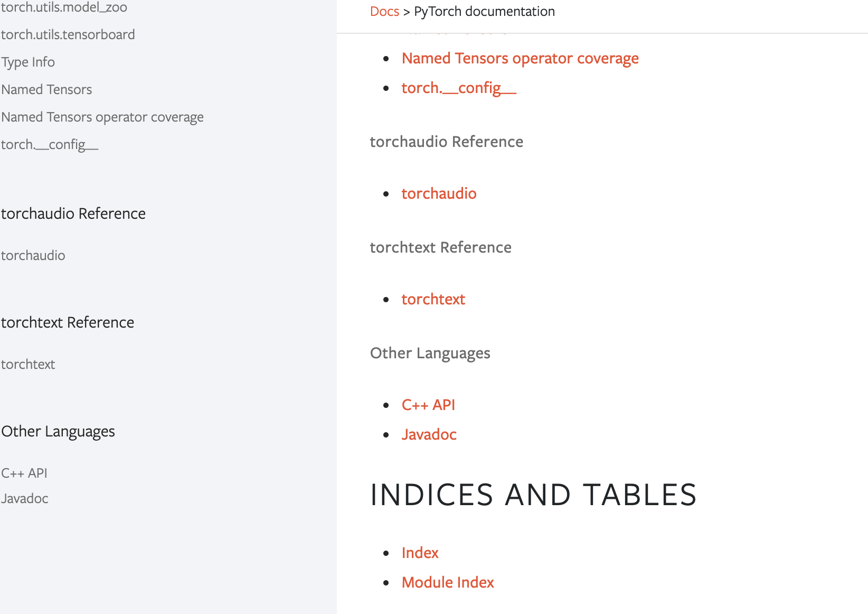868x614 pixels.
Task: Click the torchtext Reference sidebar heading
Action: [x=68, y=322]
